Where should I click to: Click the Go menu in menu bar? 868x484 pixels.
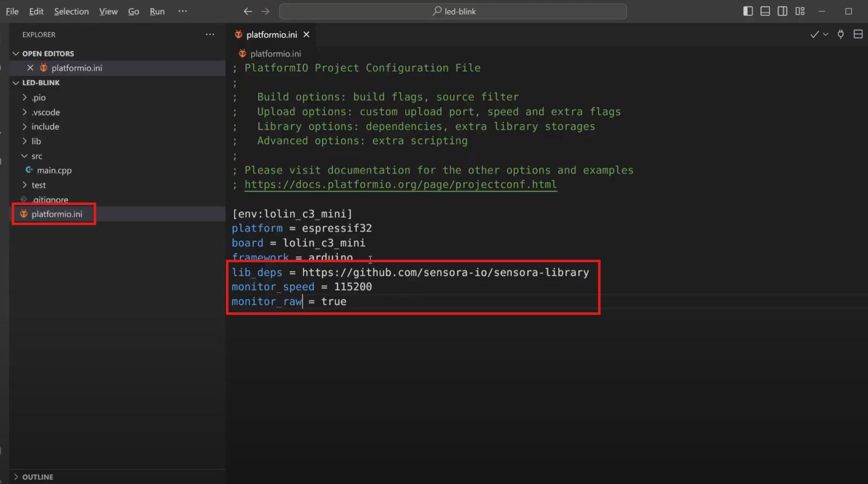tap(133, 11)
